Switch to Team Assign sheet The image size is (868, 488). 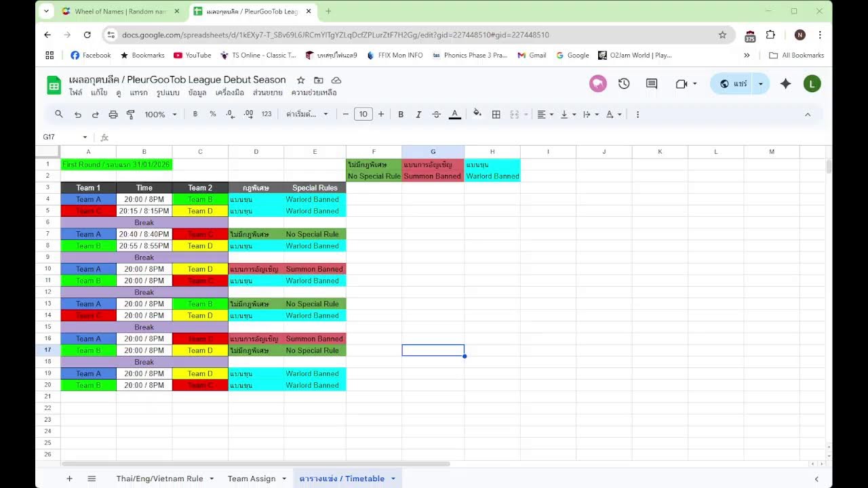point(252,479)
